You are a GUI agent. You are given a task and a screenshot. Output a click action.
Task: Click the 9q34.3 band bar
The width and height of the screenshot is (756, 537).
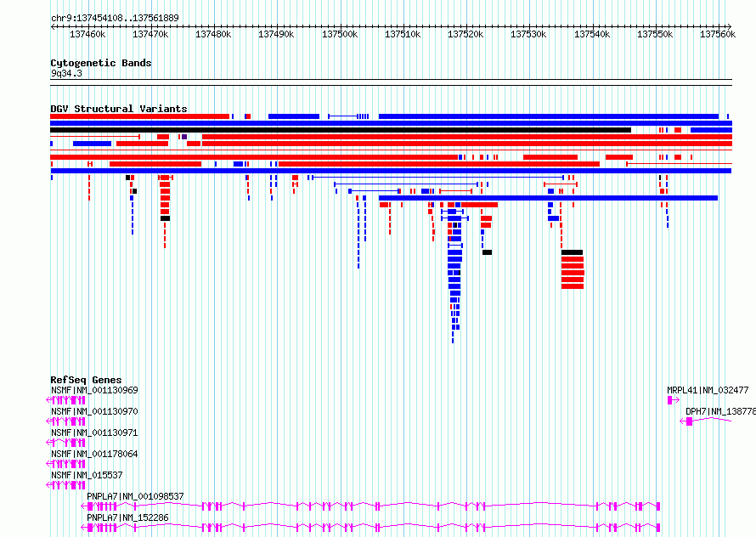click(x=391, y=82)
